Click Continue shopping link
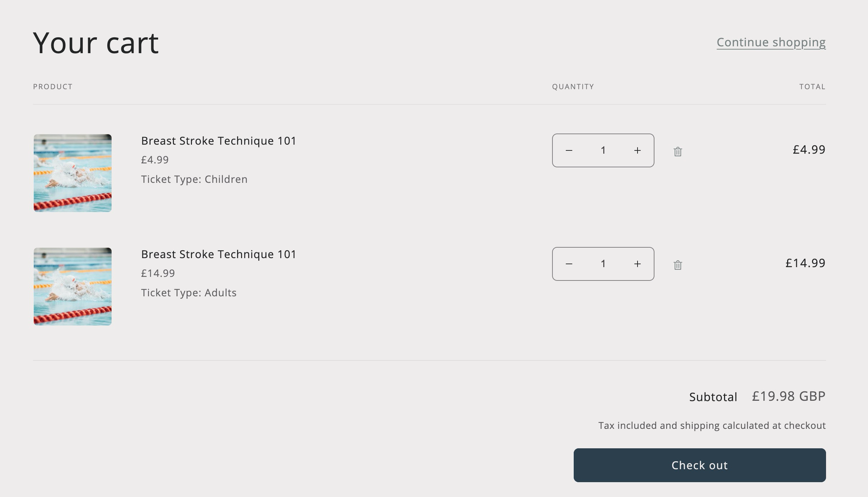Viewport: 868px width, 497px height. (x=771, y=42)
